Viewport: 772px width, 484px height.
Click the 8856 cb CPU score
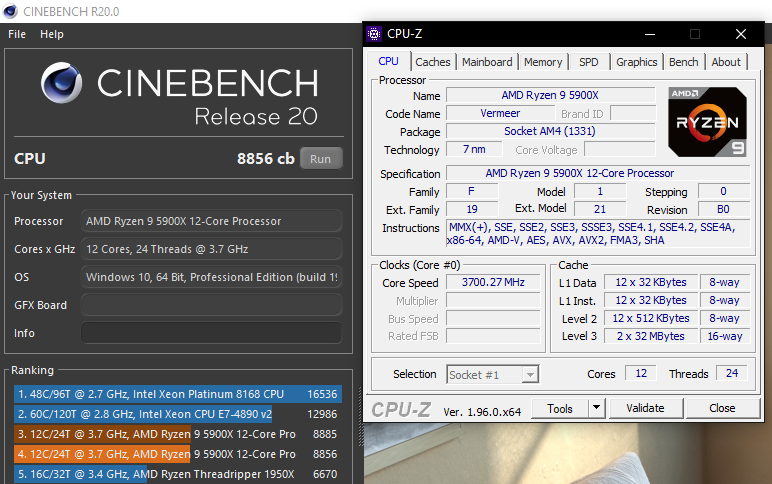[x=265, y=159]
